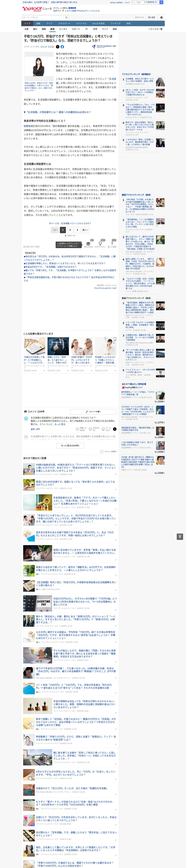Screen dimensions: 186x868
Task: Click the コメントを書く button
Action: (93, 411)
